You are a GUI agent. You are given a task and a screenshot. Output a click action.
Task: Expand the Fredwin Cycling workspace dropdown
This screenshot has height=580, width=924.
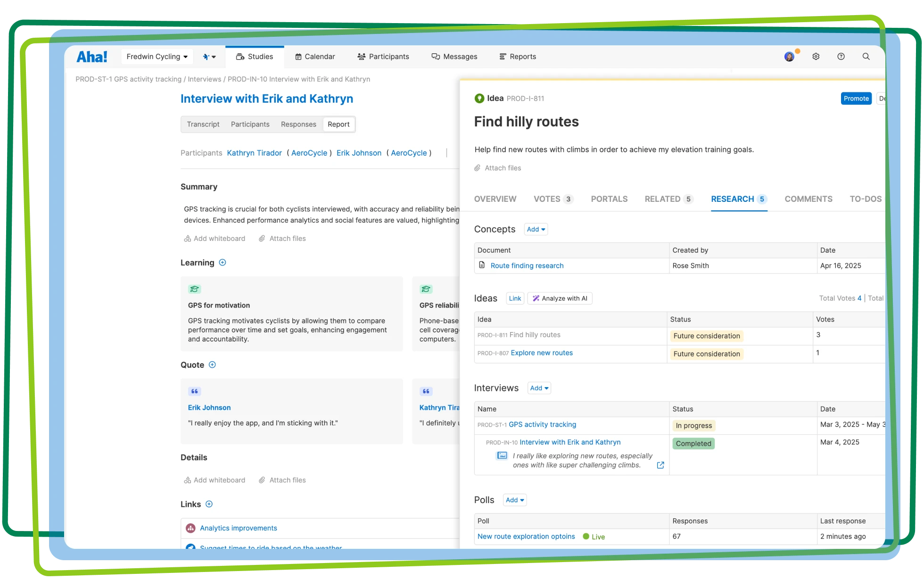tap(157, 56)
